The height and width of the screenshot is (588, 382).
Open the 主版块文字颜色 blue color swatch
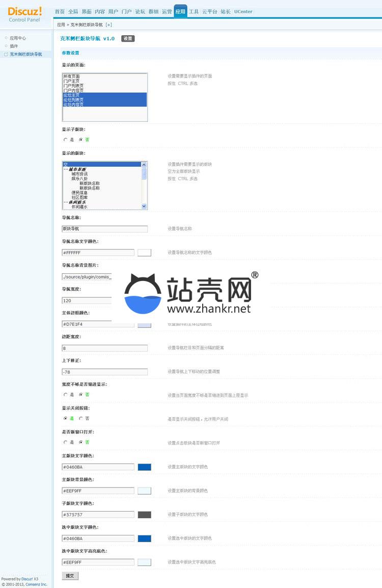[144, 467]
